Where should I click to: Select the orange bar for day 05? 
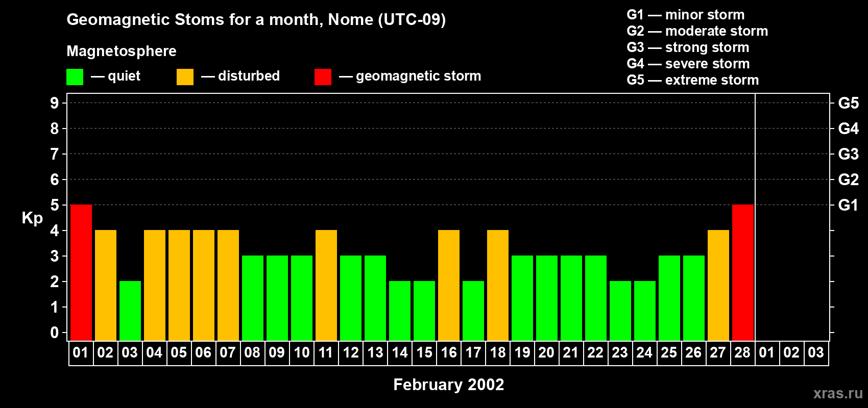pyautogui.click(x=179, y=286)
